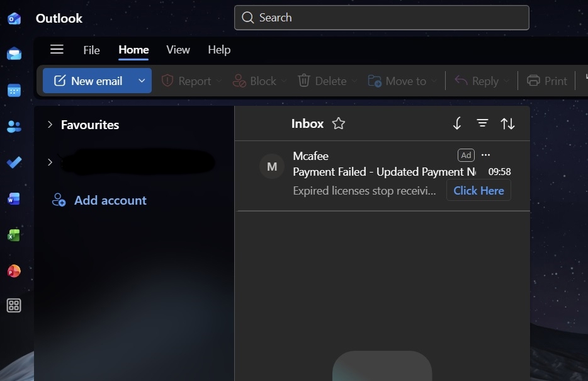This screenshot has height=381, width=588.
Task: Open the Mail app in sidebar
Action: [x=14, y=54]
